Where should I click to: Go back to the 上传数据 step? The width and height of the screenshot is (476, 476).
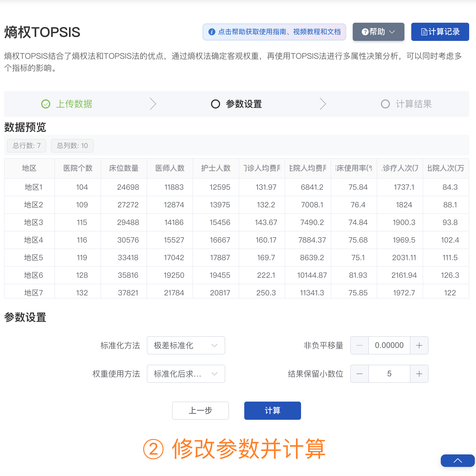(74, 104)
